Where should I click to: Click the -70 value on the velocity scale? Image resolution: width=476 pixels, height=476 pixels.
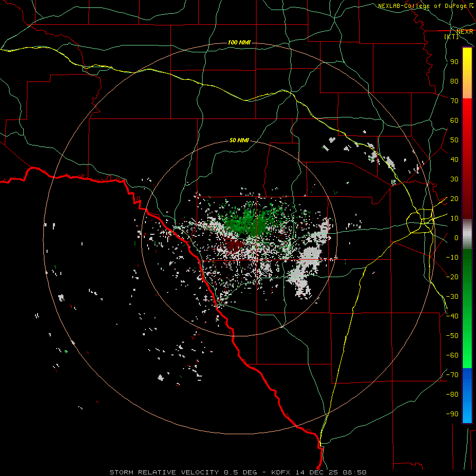[x=452, y=375]
